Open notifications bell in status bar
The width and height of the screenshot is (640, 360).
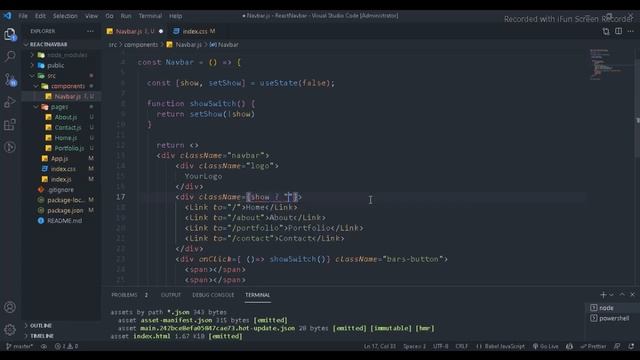click(631, 347)
